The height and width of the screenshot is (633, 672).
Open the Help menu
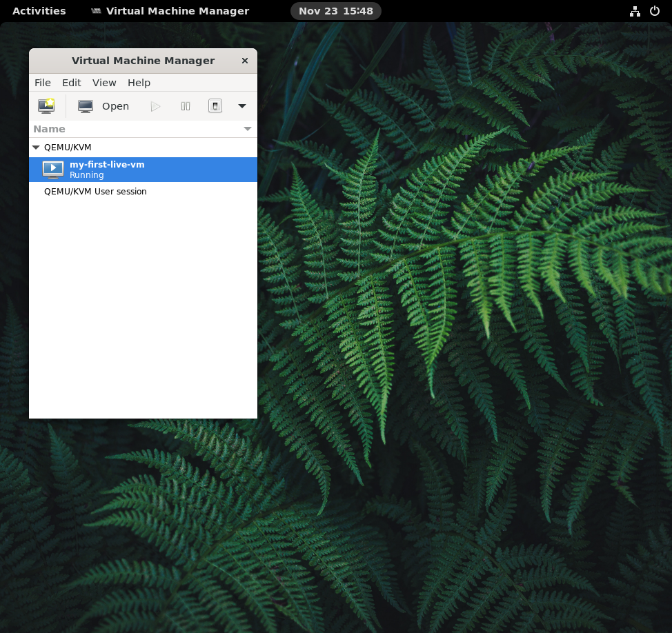coord(139,83)
